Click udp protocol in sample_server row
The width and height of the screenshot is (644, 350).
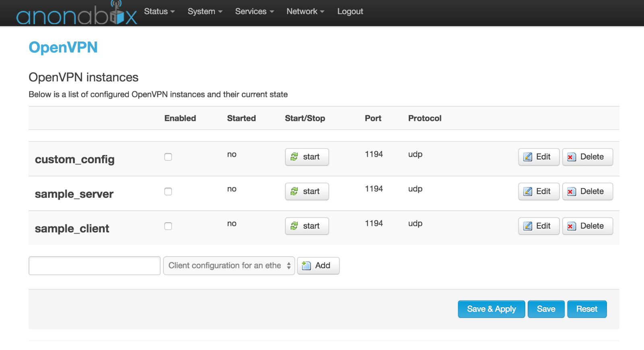(x=415, y=189)
